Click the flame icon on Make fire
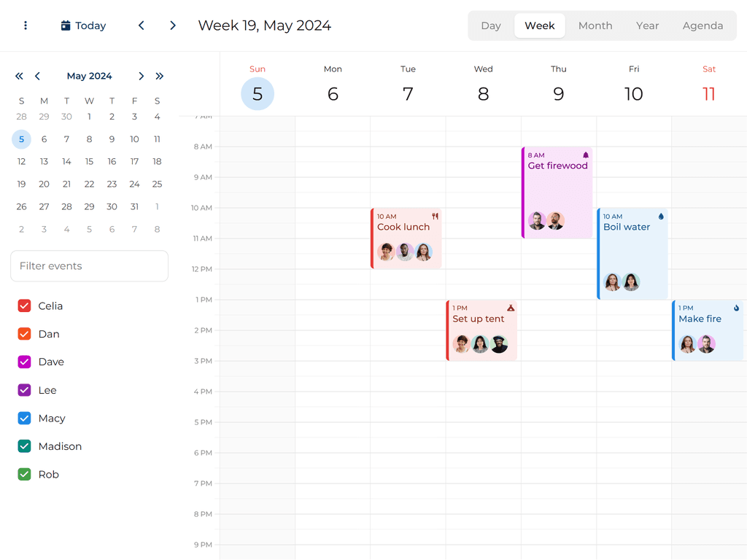This screenshot has height=560, width=747. [x=736, y=308]
